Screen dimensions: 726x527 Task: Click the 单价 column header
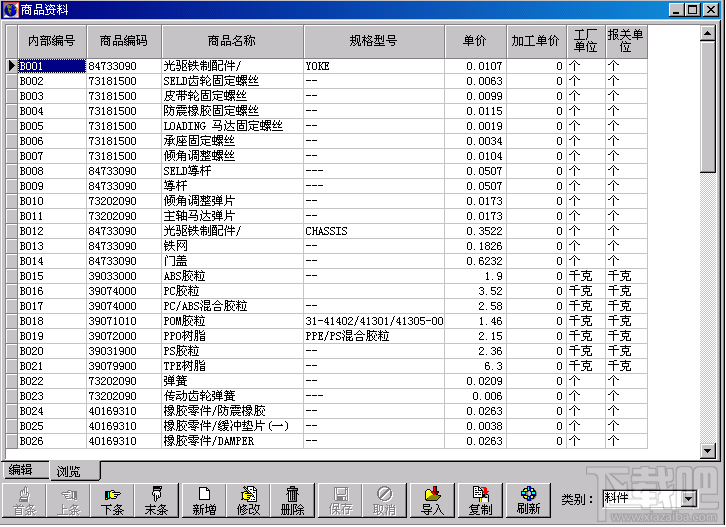[475, 41]
